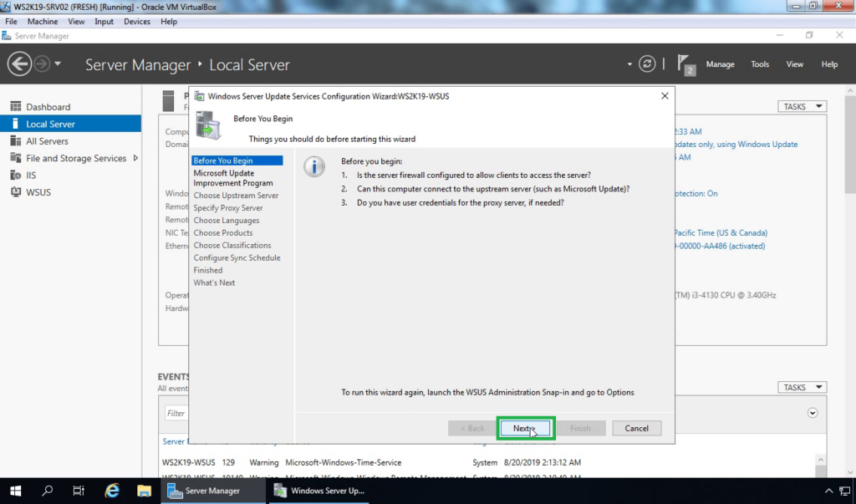This screenshot has width=856, height=504.
Task: Click the WSUS sidebar icon
Action: point(15,192)
